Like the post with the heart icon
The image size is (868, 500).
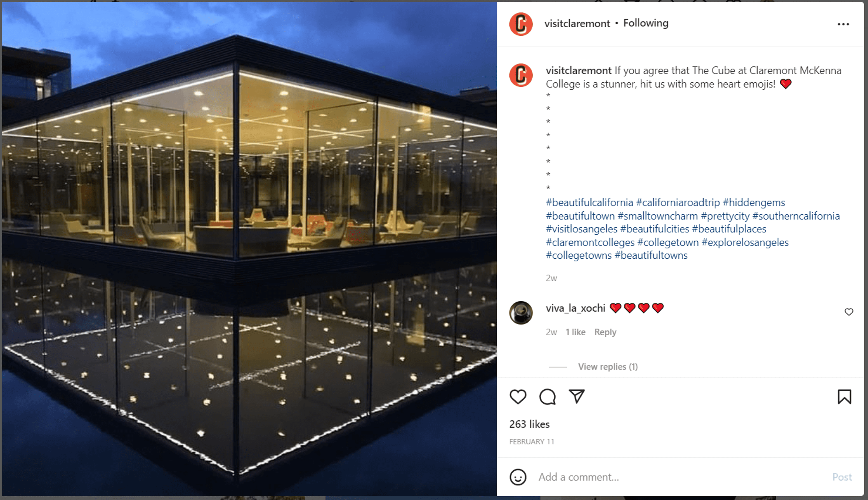[x=517, y=397]
